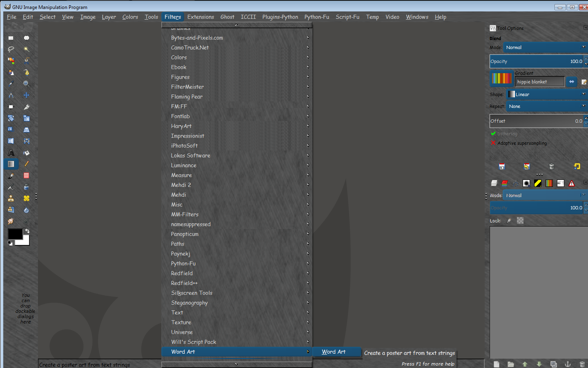Select the Text tool
The height and width of the screenshot is (368, 588).
tap(11, 153)
